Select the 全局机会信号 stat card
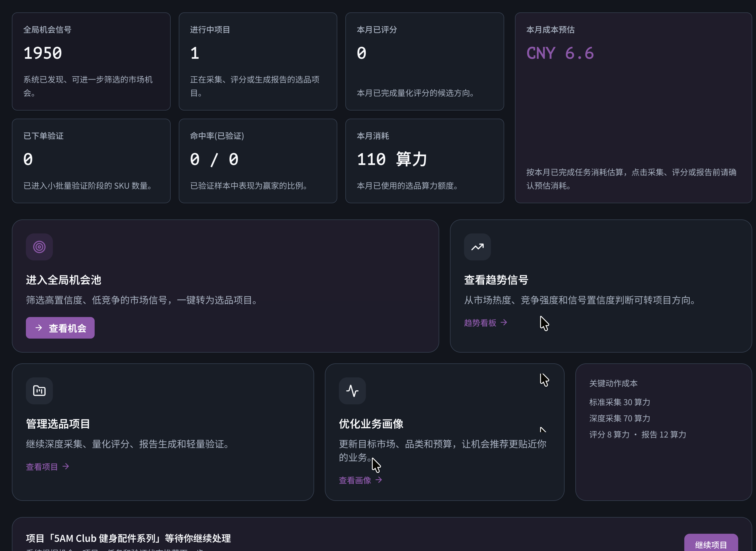Screen dimensions: 756x551 pos(91,61)
